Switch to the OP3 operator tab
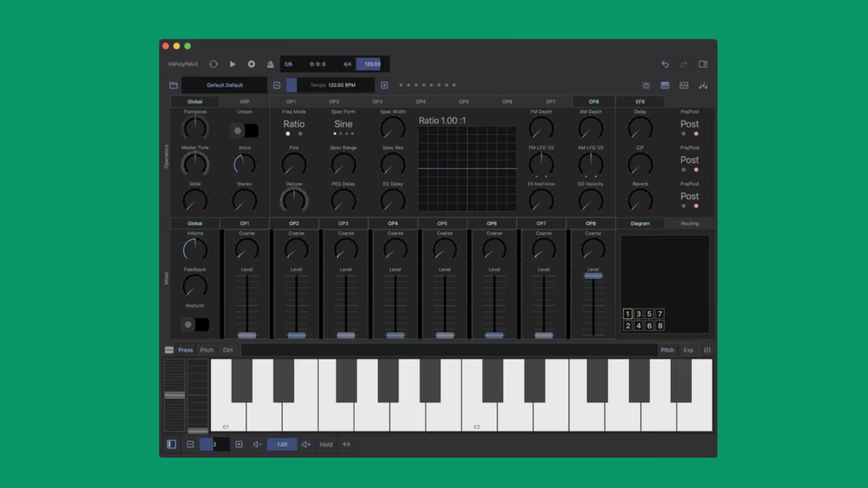This screenshot has height=488, width=868. pyautogui.click(x=377, y=102)
